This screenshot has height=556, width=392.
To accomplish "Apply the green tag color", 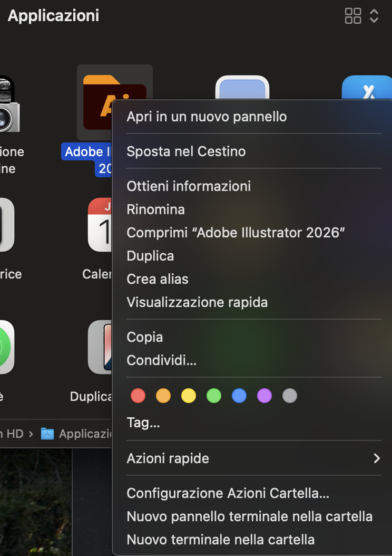I will (x=214, y=396).
